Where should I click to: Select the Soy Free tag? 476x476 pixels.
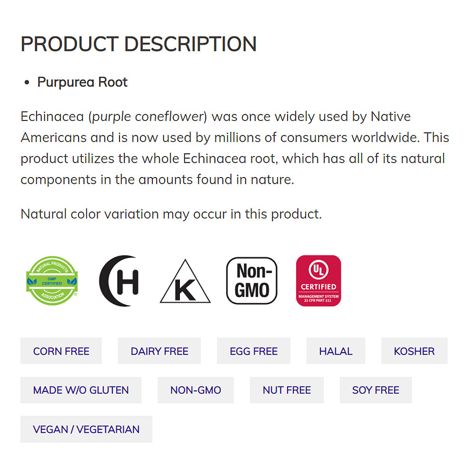tap(376, 390)
